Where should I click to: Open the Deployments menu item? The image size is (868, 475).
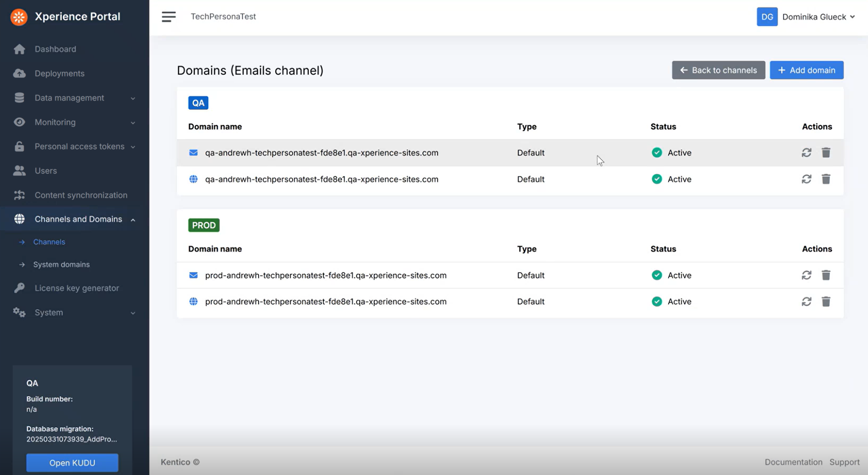click(x=59, y=74)
